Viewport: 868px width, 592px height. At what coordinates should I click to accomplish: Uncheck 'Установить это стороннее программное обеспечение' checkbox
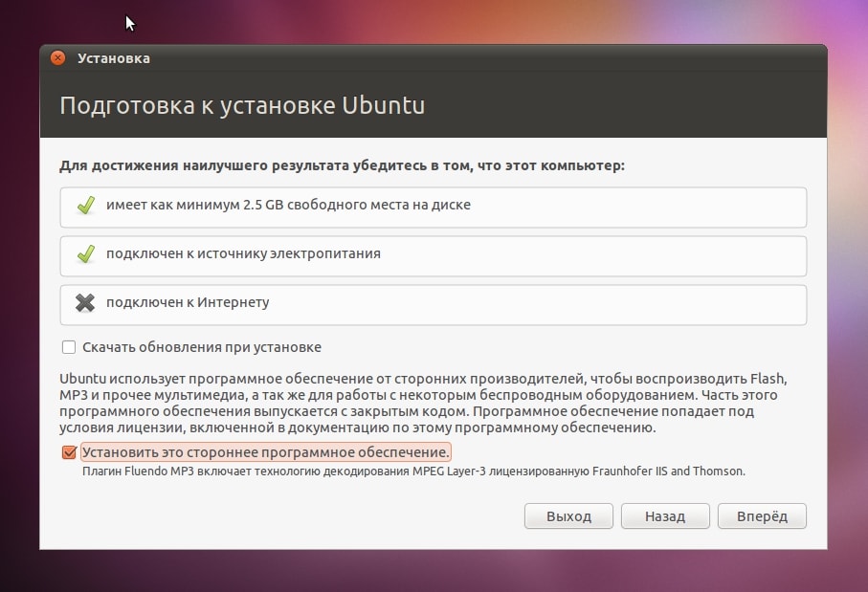(69, 452)
